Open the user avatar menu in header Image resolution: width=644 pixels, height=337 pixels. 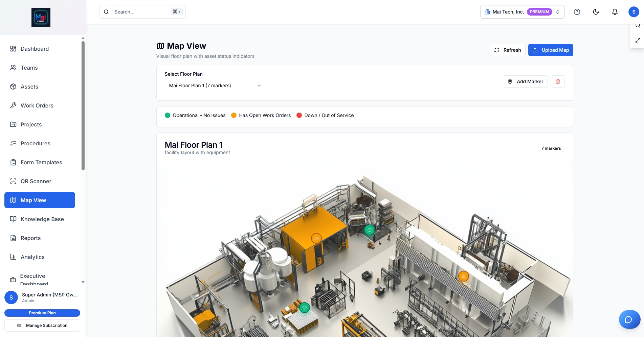click(634, 12)
